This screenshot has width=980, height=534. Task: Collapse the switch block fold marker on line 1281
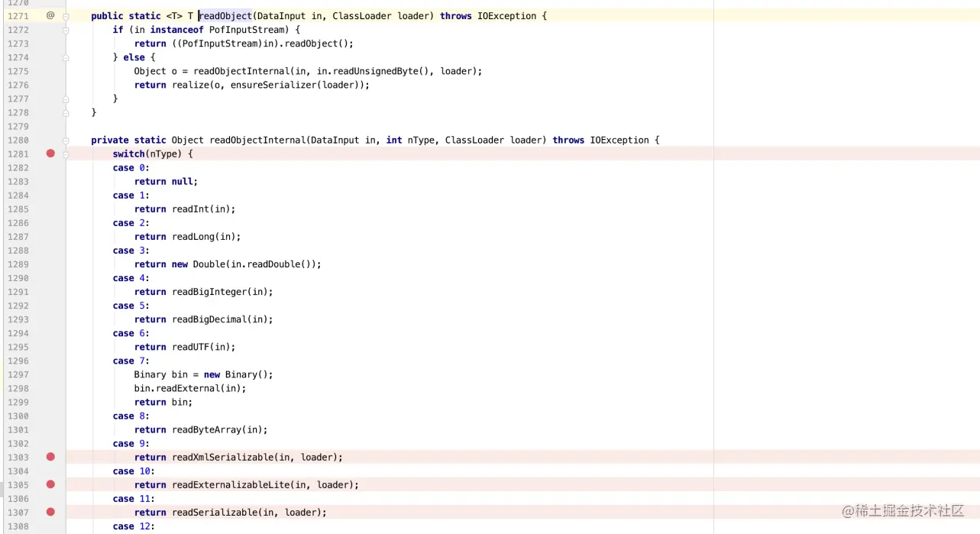66,154
